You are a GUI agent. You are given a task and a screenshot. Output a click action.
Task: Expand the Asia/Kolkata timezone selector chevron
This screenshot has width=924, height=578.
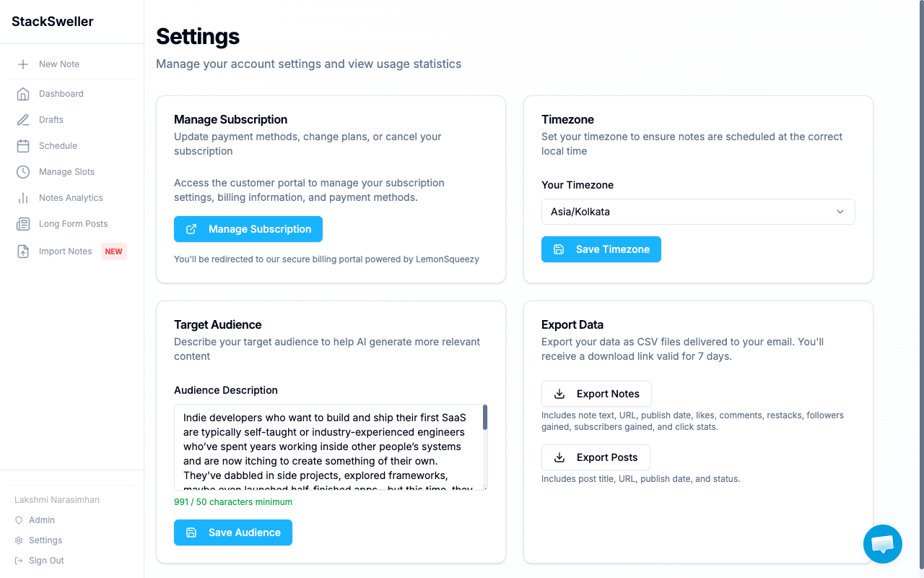pyautogui.click(x=840, y=212)
